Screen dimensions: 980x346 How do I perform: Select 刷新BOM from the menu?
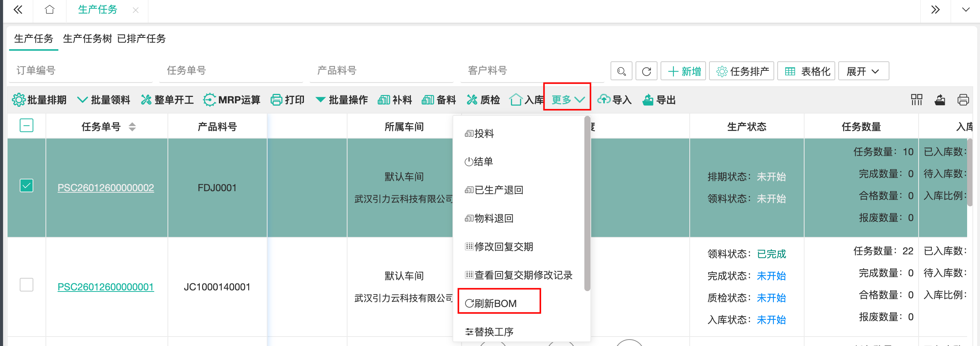[495, 303]
